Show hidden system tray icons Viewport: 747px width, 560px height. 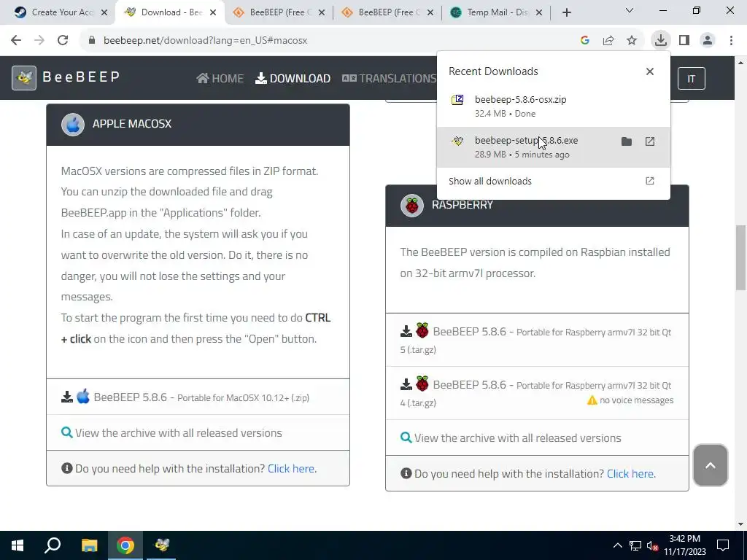pyautogui.click(x=617, y=545)
